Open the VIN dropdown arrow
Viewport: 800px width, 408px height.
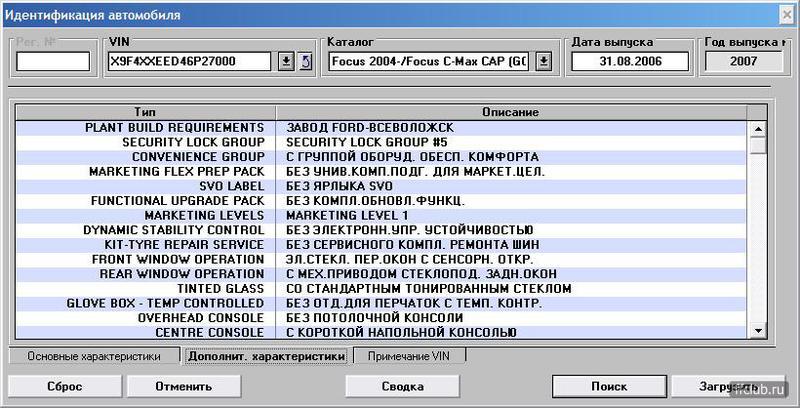coord(286,62)
